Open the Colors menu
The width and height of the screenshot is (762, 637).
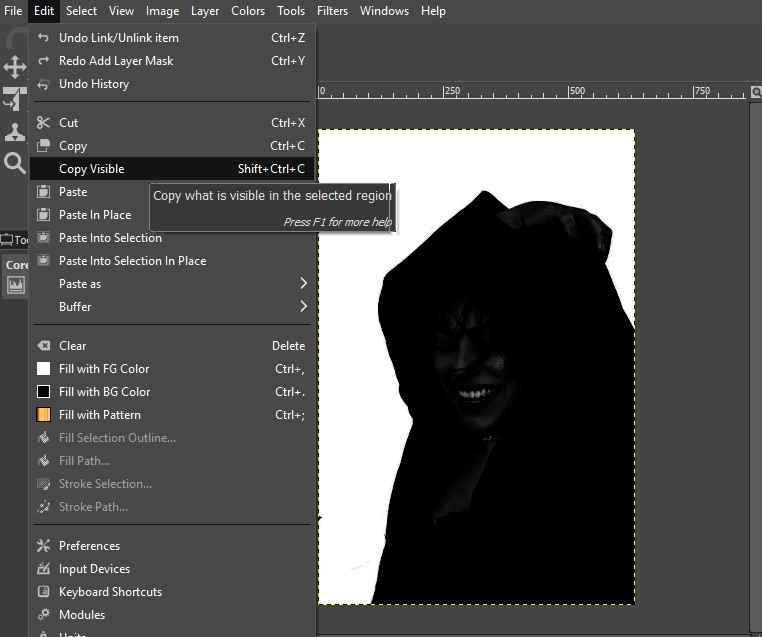coord(248,11)
